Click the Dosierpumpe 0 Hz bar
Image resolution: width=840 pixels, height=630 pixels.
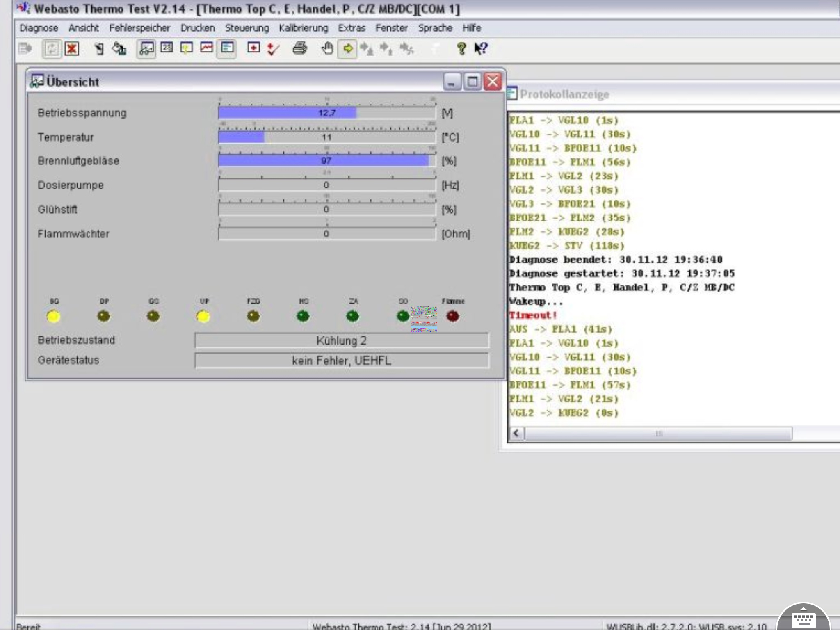click(x=327, y=185)
